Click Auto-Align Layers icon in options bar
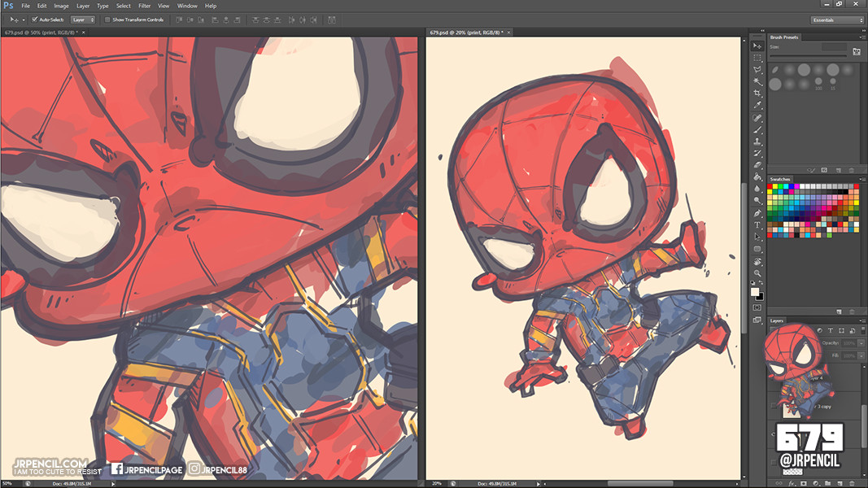The width and height of the screenshot is (868, 488). [x=332, y=20]
